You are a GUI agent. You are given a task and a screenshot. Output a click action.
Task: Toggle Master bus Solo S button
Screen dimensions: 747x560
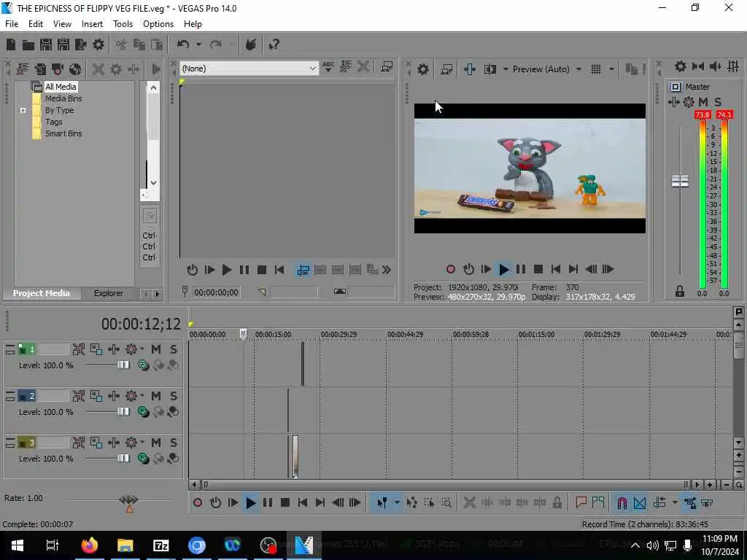(x=718, y=102)
